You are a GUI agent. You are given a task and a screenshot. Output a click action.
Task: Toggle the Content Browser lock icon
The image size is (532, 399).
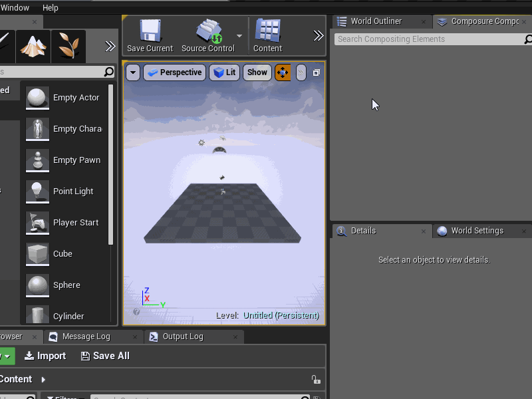coord(315,379)
